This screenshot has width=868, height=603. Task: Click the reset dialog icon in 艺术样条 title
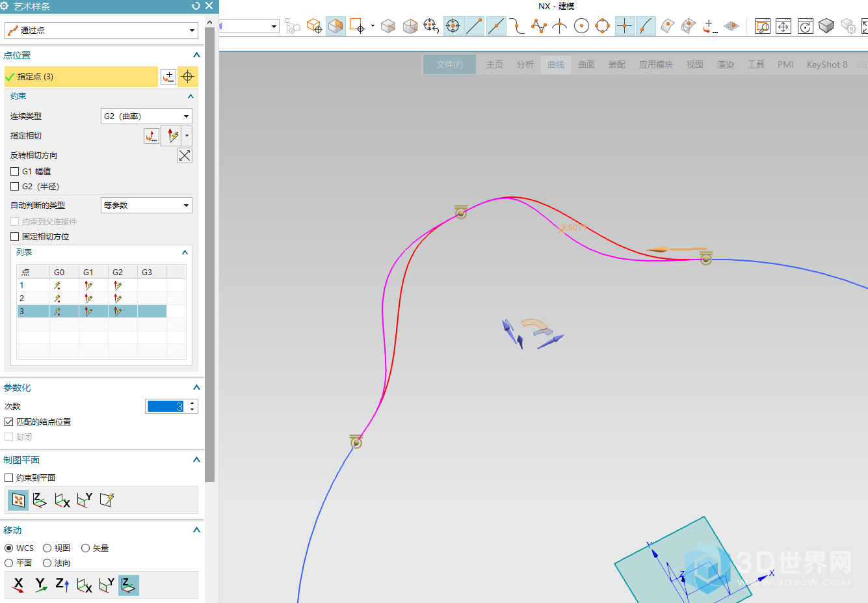pos(196,6)
